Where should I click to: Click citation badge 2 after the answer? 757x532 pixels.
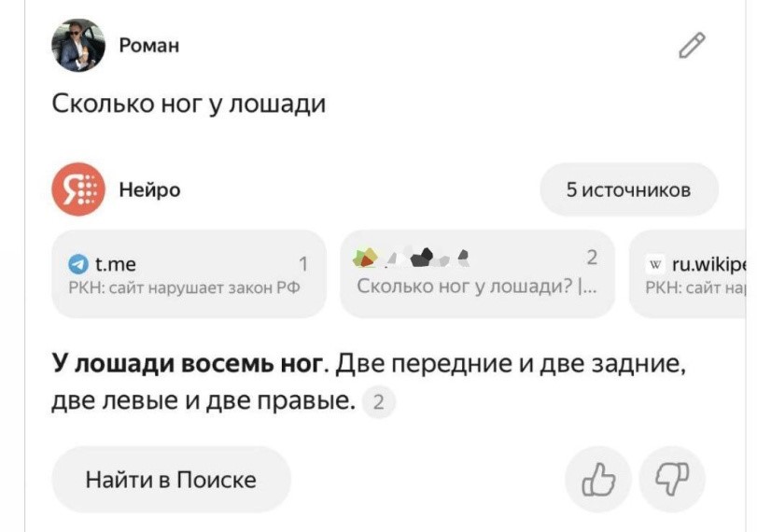tap(378, 404)
